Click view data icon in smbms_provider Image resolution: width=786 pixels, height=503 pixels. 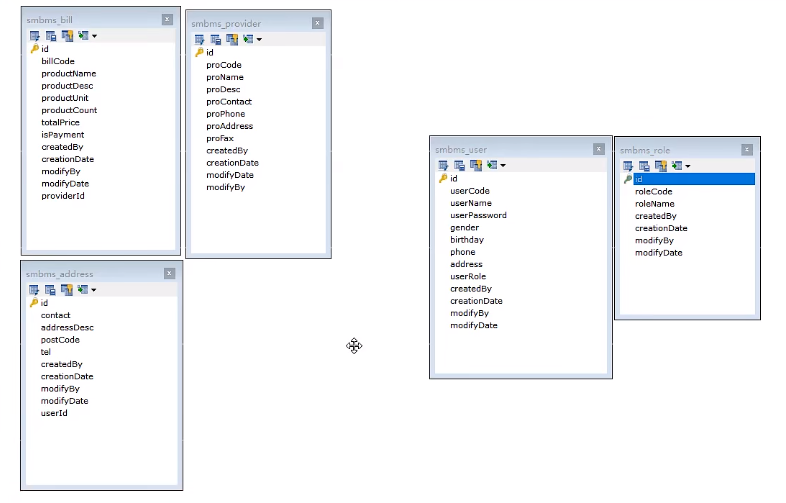(x=248, y=39)
